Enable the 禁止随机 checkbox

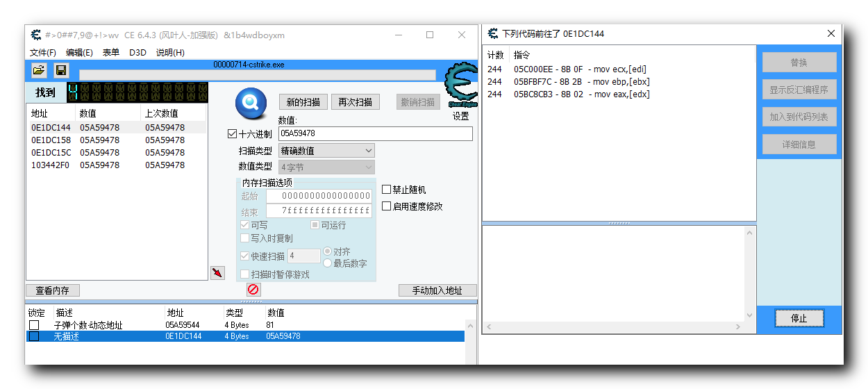(387, 190)
